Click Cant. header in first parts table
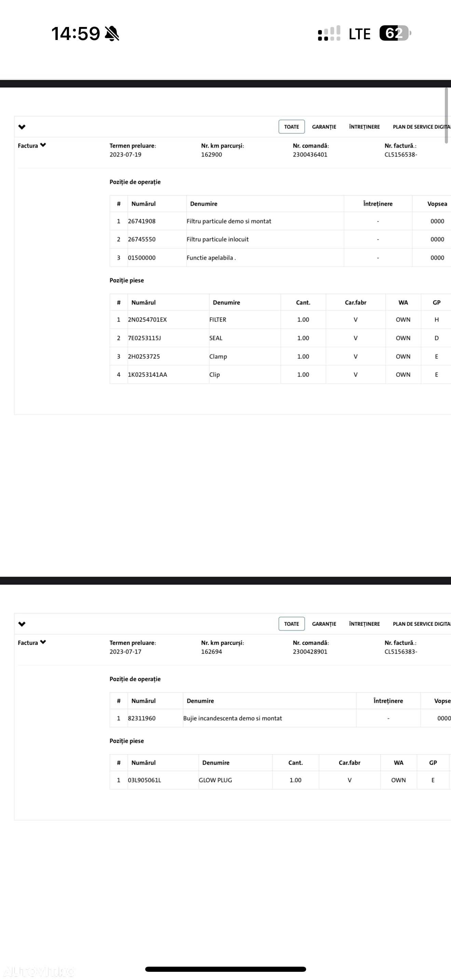The width and height of the screenshot is (451, 980). pyautogui.click(x=303, y=302)
